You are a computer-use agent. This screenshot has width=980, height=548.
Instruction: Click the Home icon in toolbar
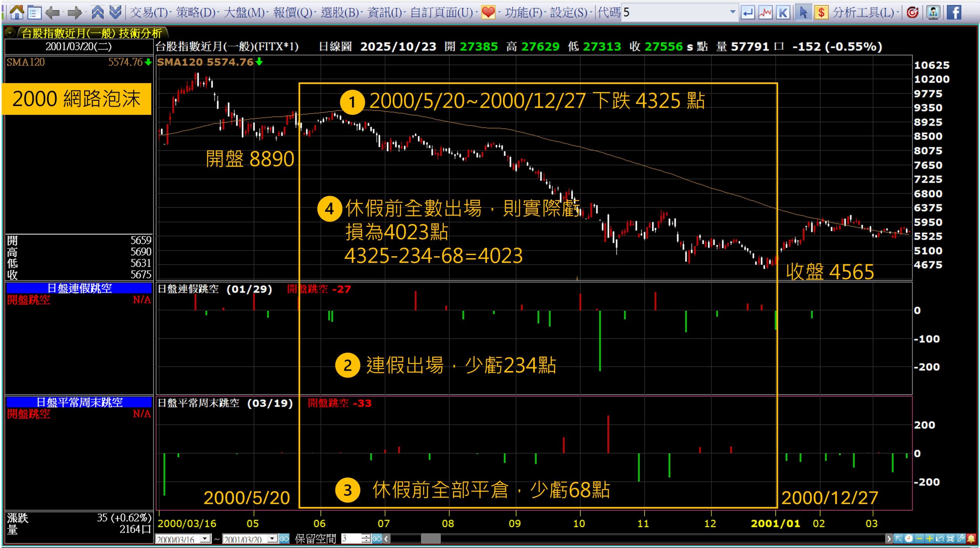click(x=16, y=12)
